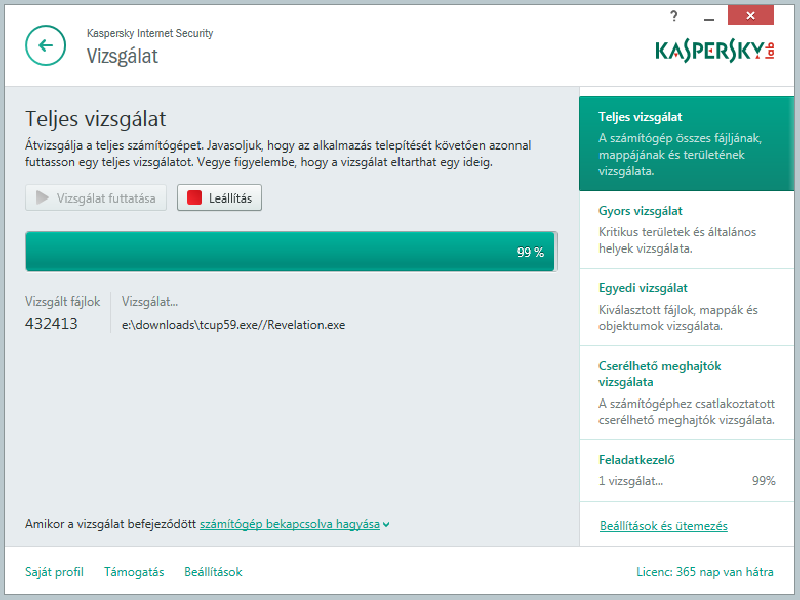800x600 pixels.
Task: Click the dropdown chevron after bekapcsolva hagyása
Action: pos(386,524)
